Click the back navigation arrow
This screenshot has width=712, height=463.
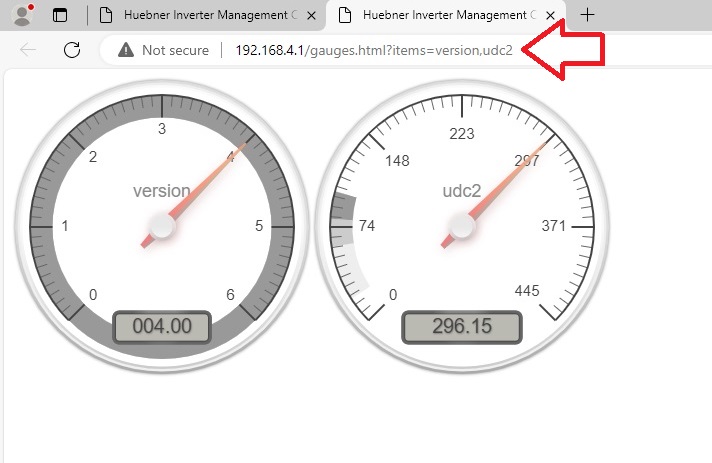28,50
